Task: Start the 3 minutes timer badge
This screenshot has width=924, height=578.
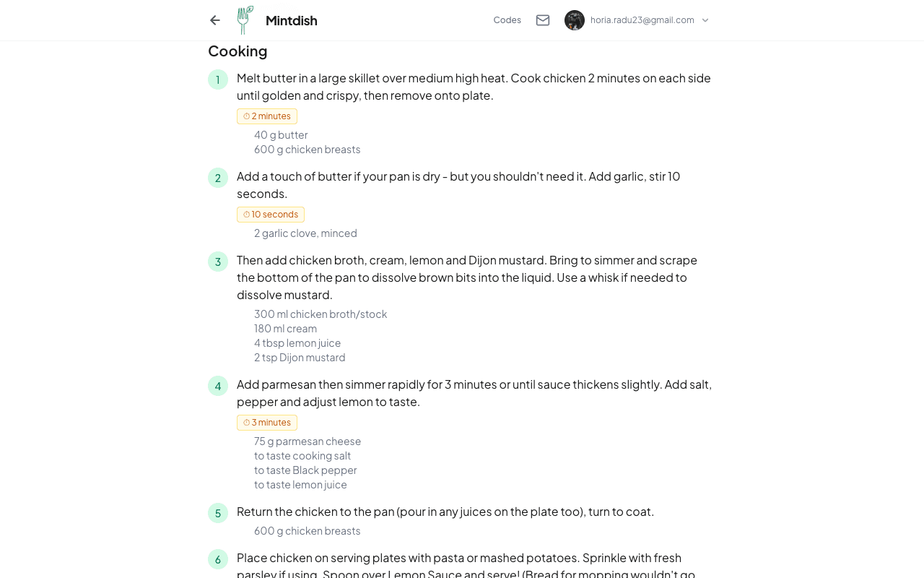Action: [x=267, y=423]
